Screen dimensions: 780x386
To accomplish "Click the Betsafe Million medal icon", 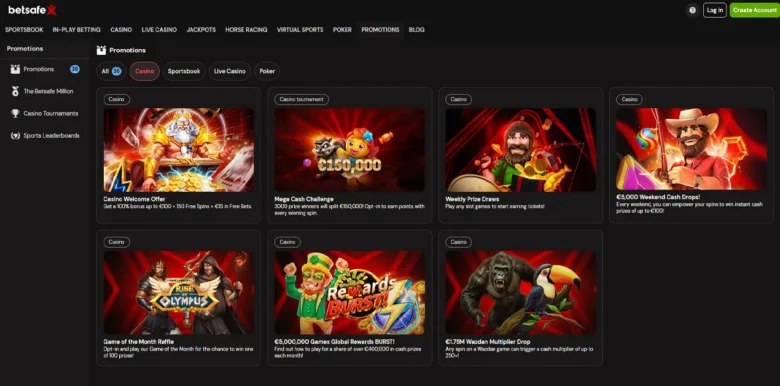I will (x=15, y=92).
